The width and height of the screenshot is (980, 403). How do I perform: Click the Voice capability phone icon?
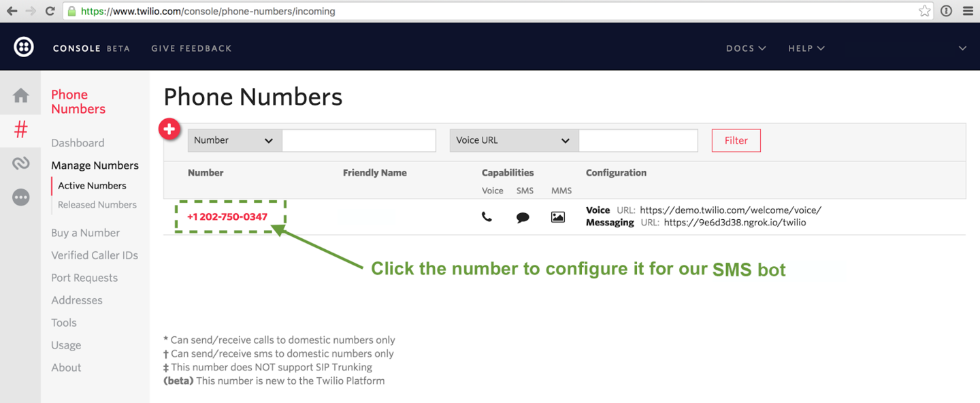pos(487,217)
